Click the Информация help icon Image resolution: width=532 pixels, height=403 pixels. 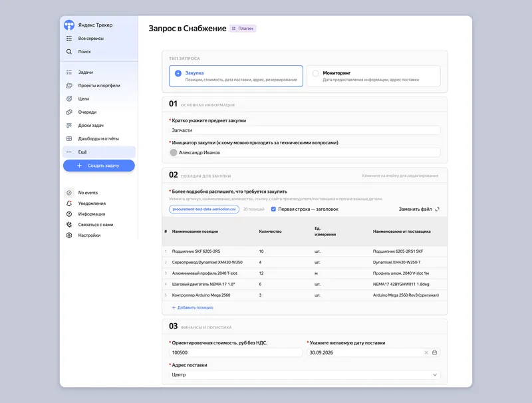click(69, 214)
